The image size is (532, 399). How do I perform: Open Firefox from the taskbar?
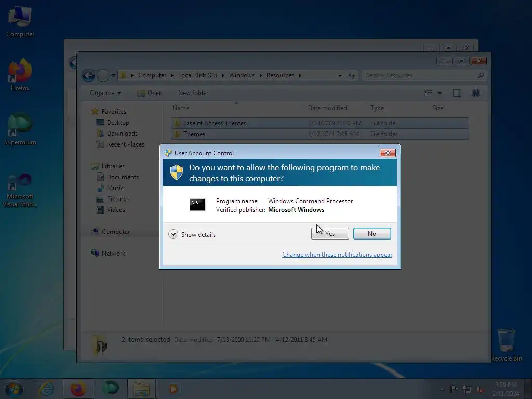point(78,389)
